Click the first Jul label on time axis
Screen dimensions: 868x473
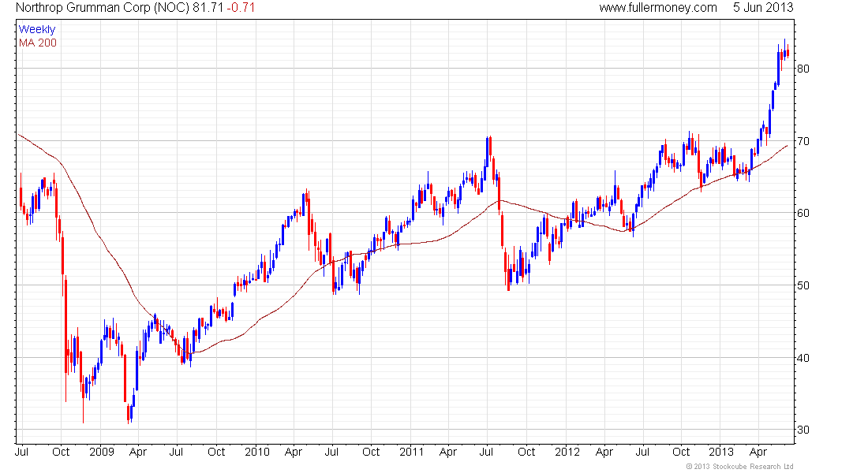click(x=21, y=452)
